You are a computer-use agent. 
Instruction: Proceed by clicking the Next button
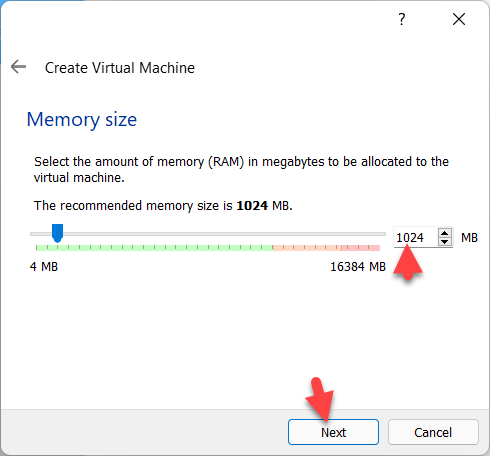click(333, 432)
